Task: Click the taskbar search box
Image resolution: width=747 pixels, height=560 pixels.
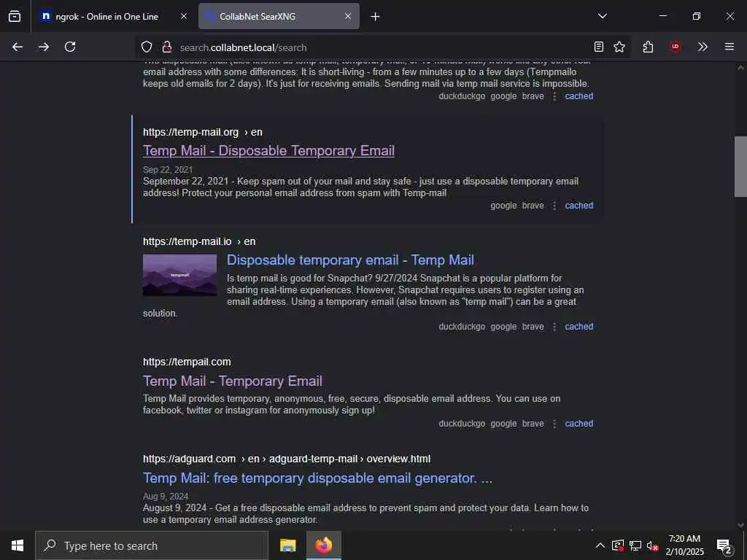Action: [152, 545]
